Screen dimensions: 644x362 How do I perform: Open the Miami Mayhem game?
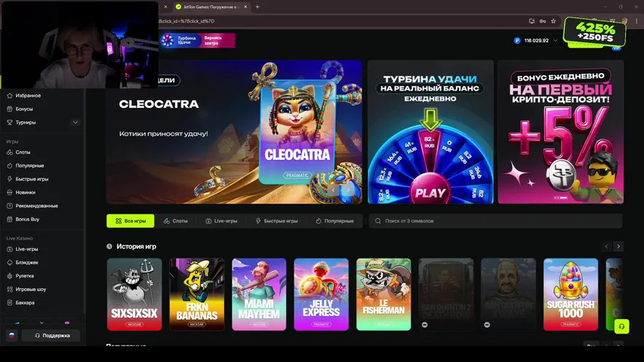[259, 294]
